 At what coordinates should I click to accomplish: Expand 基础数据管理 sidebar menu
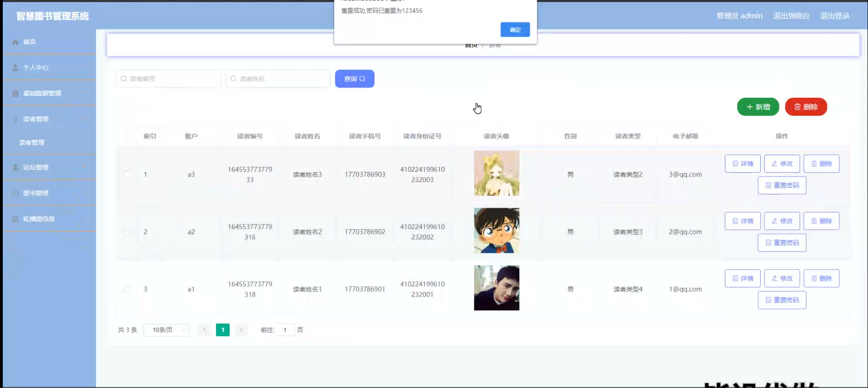coord(49,93)
